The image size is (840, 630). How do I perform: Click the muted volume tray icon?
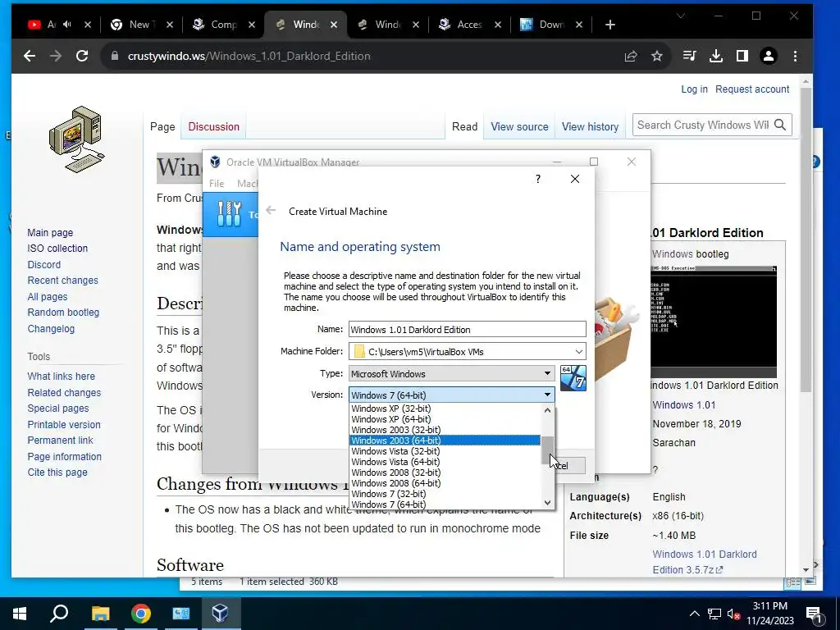733,614
